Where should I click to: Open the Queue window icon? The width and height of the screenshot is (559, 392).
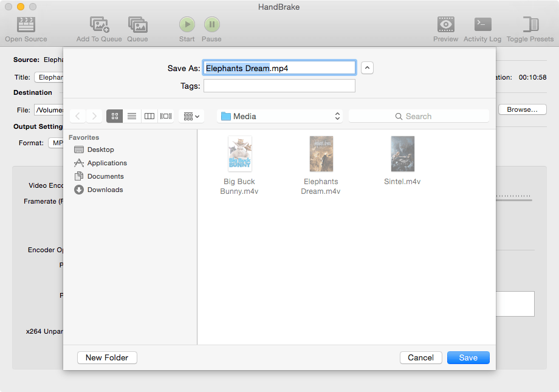tap(137, 24)
